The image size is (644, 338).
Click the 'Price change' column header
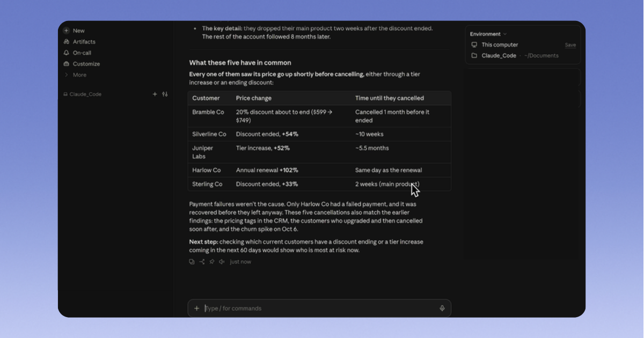[254, 98]
